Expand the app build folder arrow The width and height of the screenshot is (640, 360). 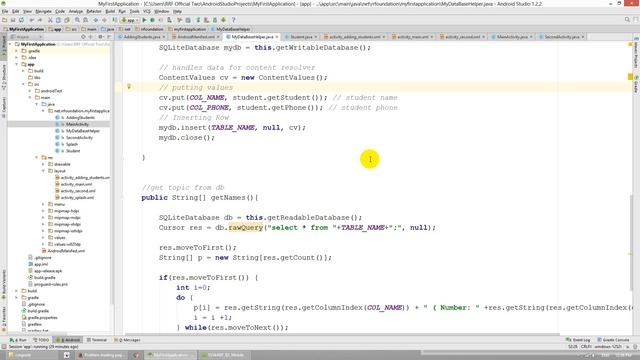click(23, 71)
